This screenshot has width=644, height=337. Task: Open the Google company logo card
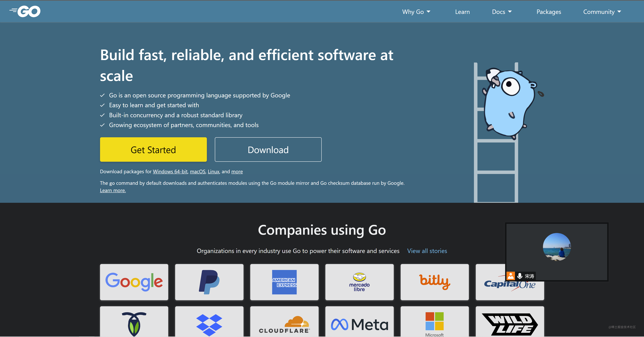click(x=134, y=282)
